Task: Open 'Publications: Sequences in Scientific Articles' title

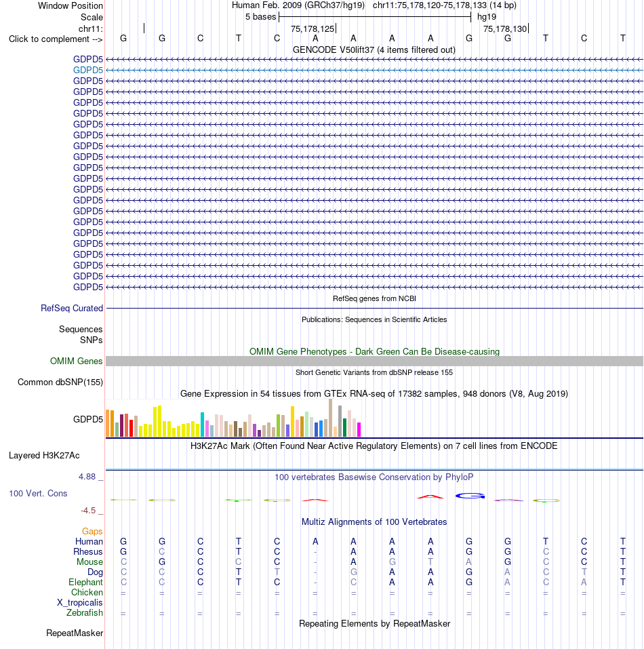Action: click(x=374, y=319)
